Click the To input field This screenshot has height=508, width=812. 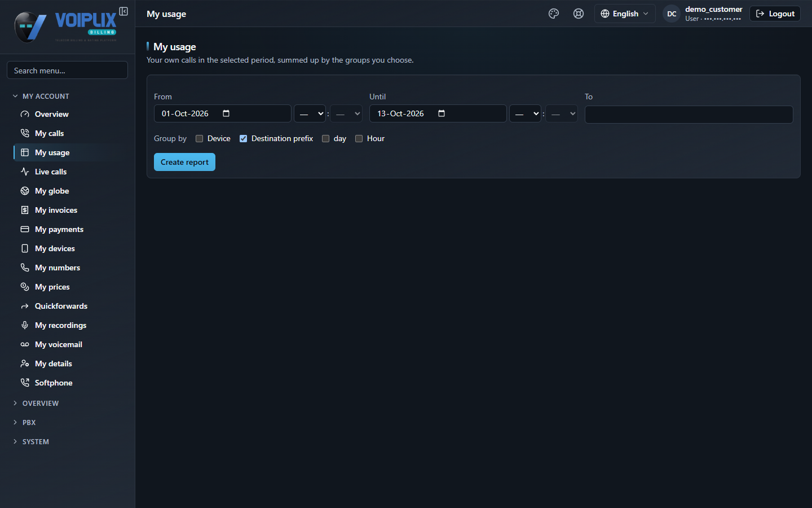pos(689,115)
